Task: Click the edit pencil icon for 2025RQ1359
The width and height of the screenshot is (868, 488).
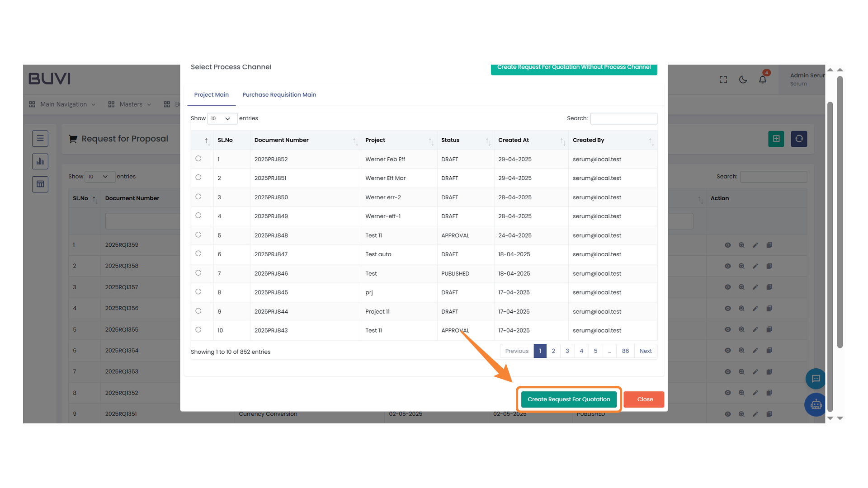Action: [x=755, y=245]
